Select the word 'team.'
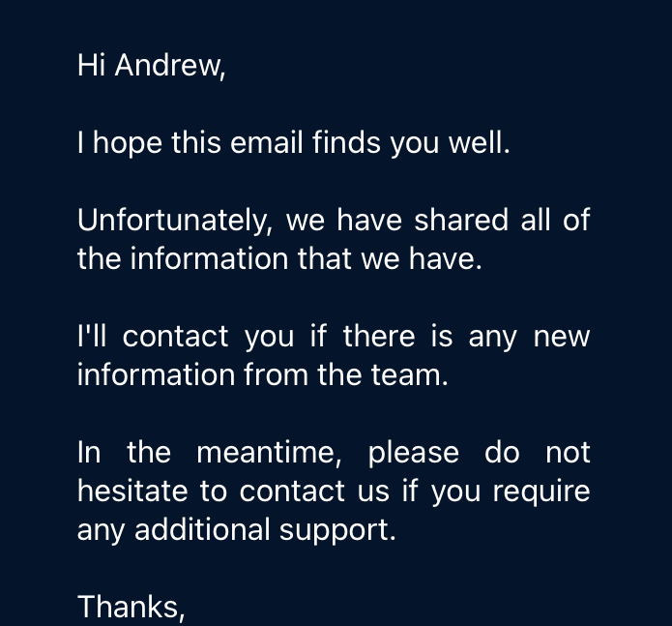This screenshot has width=672, height=626. [409, 376]
